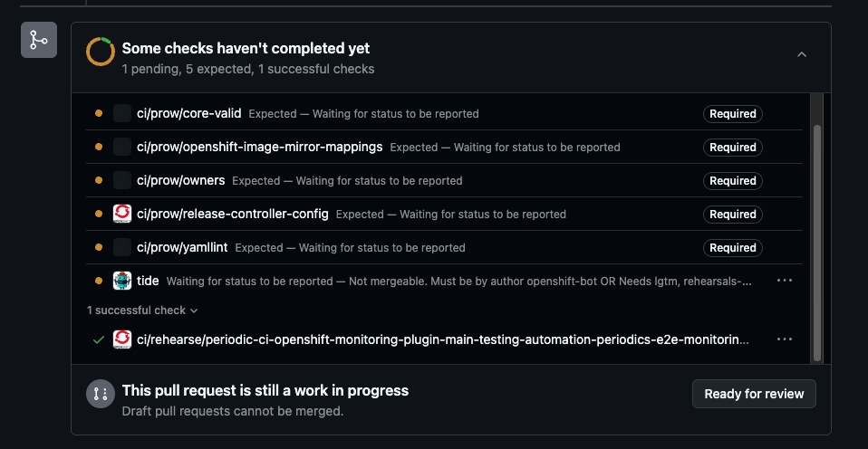Open the ci/prow/openshift-image-mirror-mappings check
The width and height of the screenshot is (868, 449).
[x=259, y=147]
